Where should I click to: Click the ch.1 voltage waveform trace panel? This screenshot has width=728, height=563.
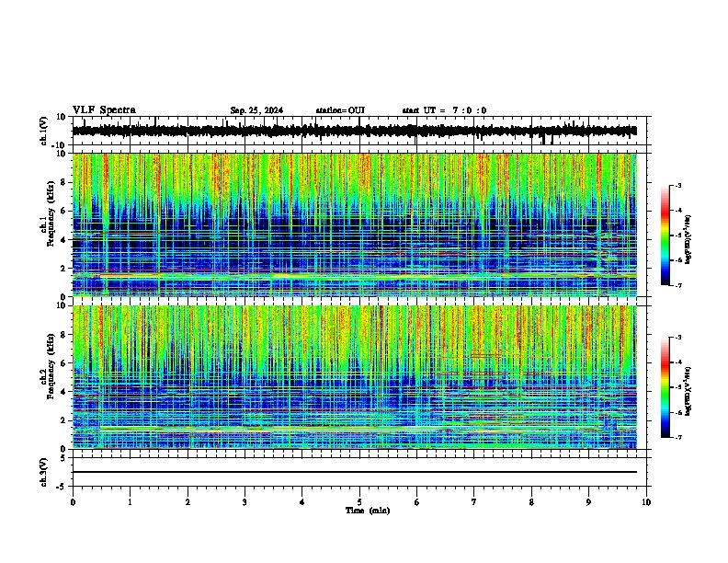[358, 131]
